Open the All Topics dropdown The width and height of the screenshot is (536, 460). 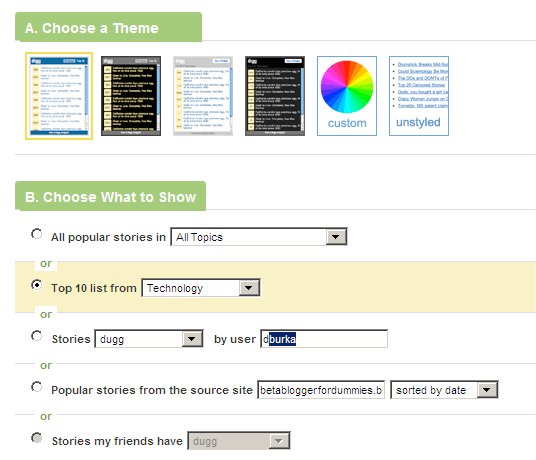tap(259, 236)
